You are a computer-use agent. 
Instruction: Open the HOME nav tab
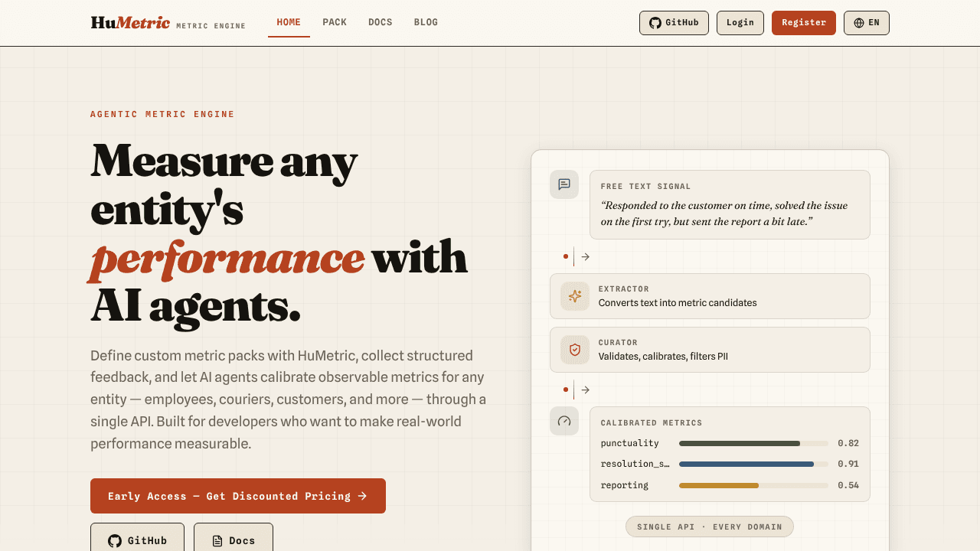click(289, 23)
